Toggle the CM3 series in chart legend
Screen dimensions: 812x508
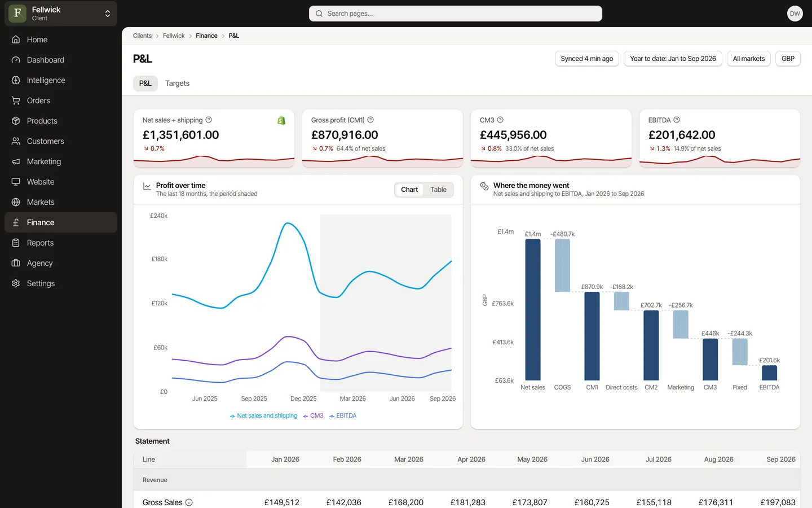tap(313, 416)
